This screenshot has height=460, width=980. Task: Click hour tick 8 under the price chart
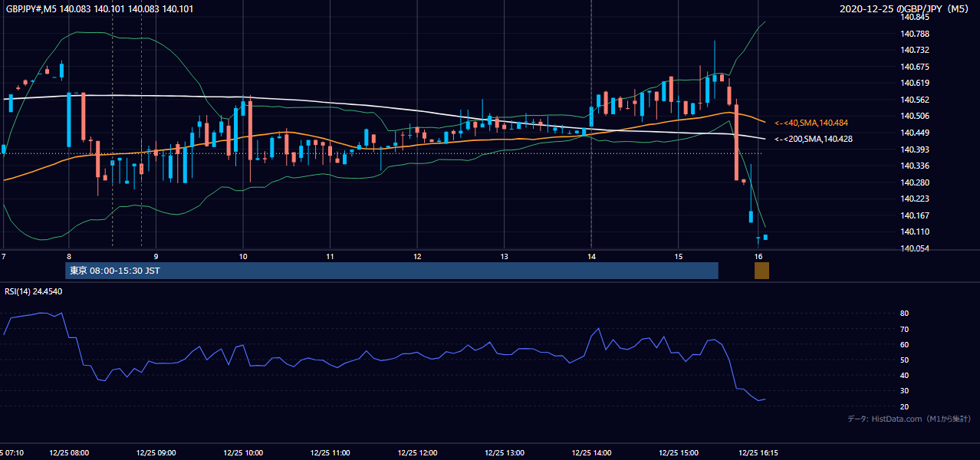pyautogui.click(x=69, y=256)
